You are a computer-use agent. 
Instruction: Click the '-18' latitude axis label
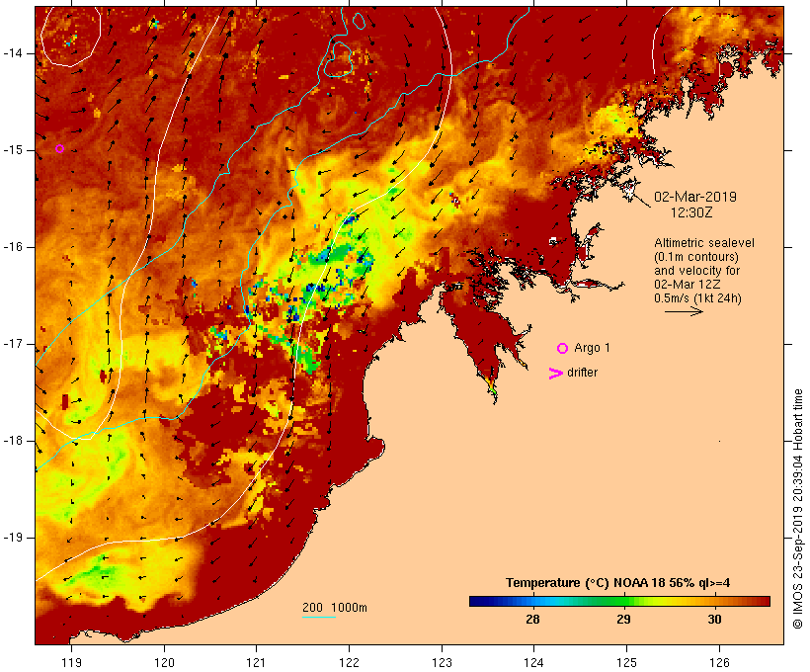[x=12, y=441]
